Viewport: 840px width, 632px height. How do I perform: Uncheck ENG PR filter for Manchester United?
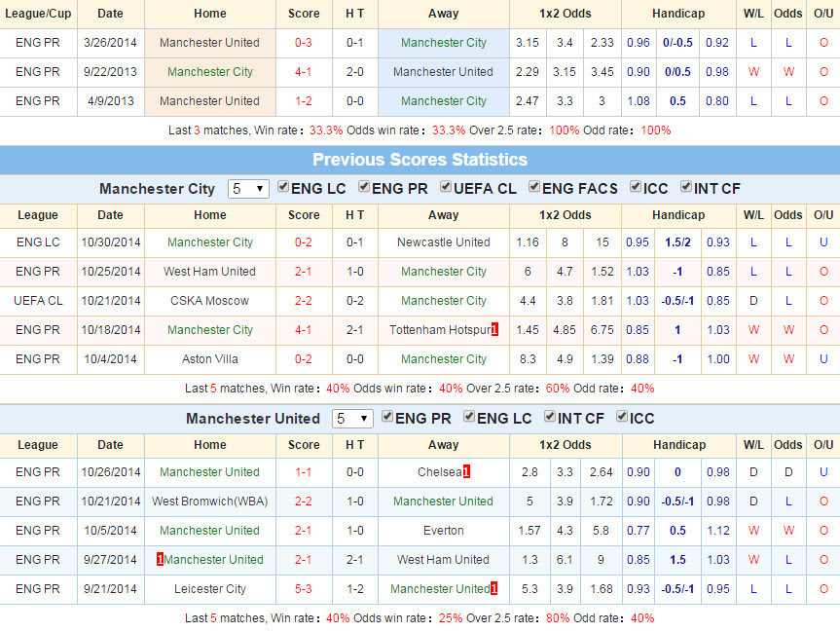click(387, 417)
